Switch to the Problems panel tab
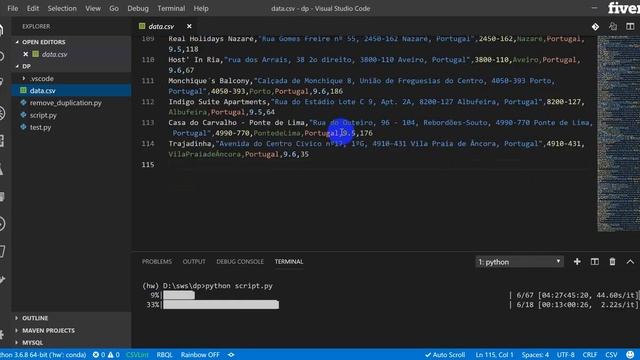640x360 pixels. pyautogui.click(x=157, y=262)
